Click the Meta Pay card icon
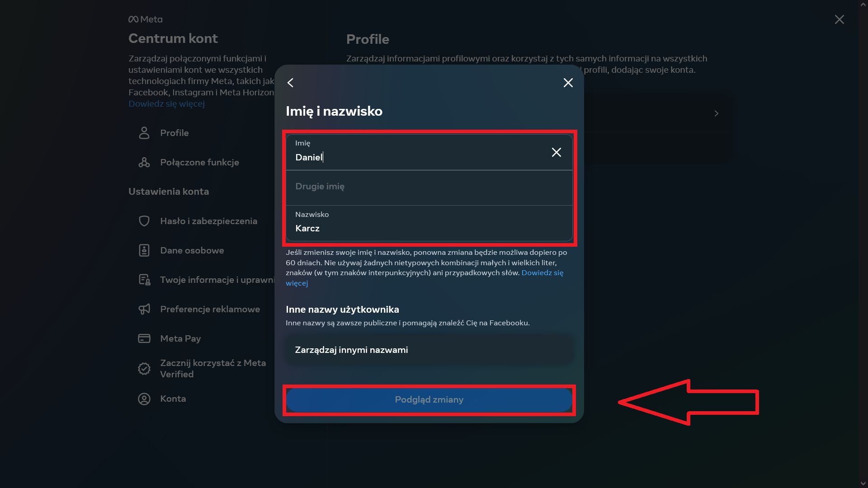This screenshot has width=868, height=488. [x=144, y=338]
